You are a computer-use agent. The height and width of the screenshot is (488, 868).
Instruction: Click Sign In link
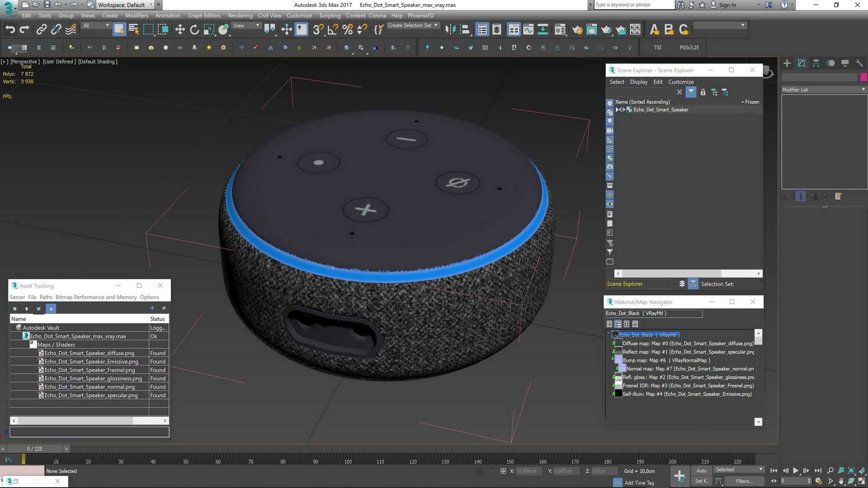(x=727, y=5)
